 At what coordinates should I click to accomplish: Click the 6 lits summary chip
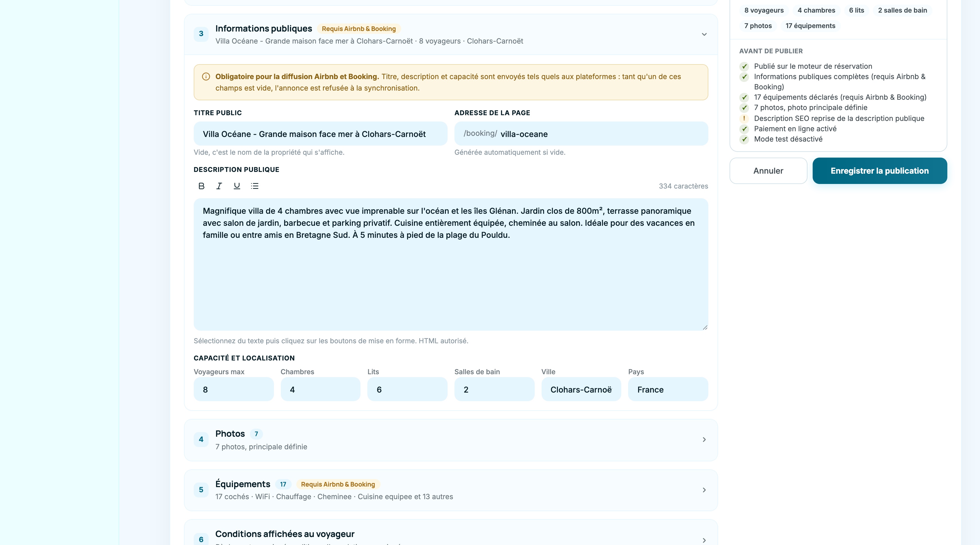click(856, 10)
